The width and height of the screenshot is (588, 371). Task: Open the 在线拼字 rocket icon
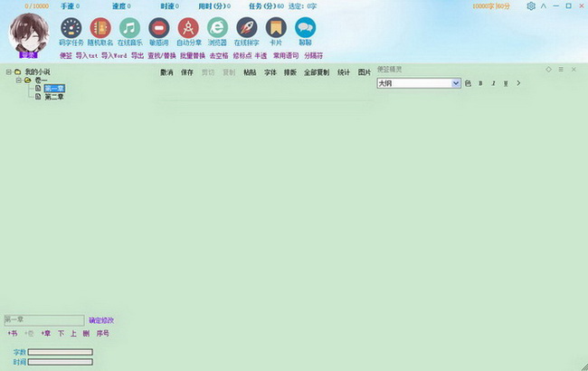click(x=247, y=28)
